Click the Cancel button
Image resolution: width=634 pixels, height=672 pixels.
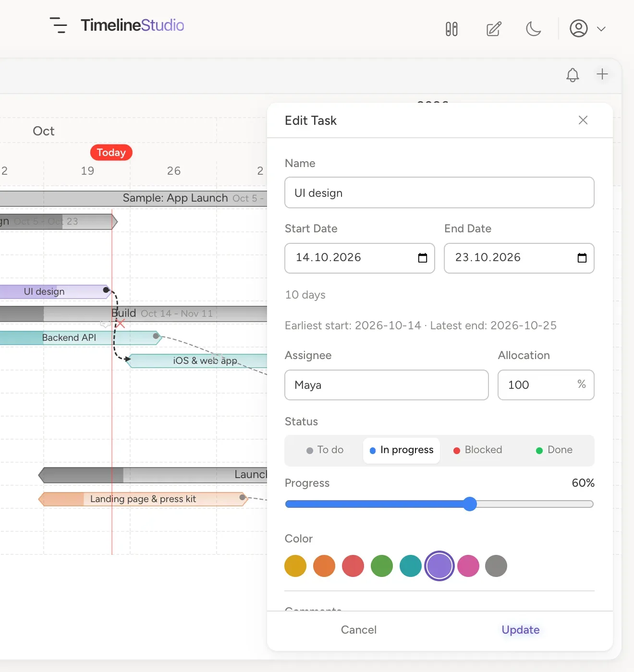point(359,630)
